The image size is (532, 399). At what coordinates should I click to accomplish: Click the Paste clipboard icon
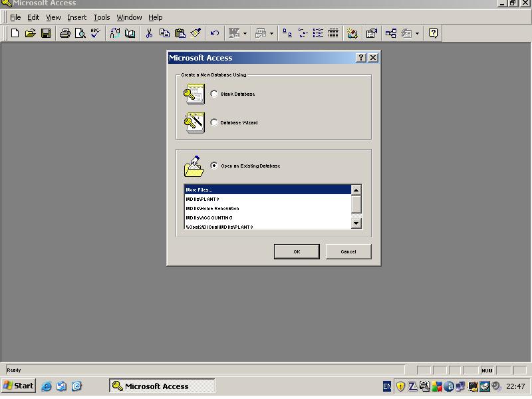point(180,33)
